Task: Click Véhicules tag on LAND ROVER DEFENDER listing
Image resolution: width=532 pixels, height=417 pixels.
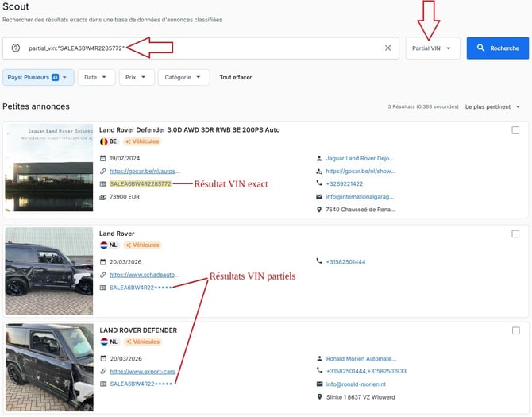Action: tap(142, 342)
